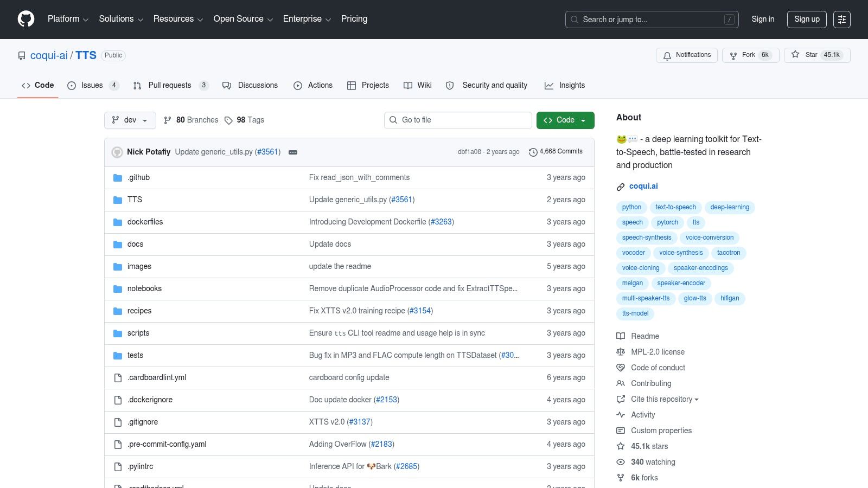
Task: Open the .gitignore file icon
Action: tap(118, 422)
